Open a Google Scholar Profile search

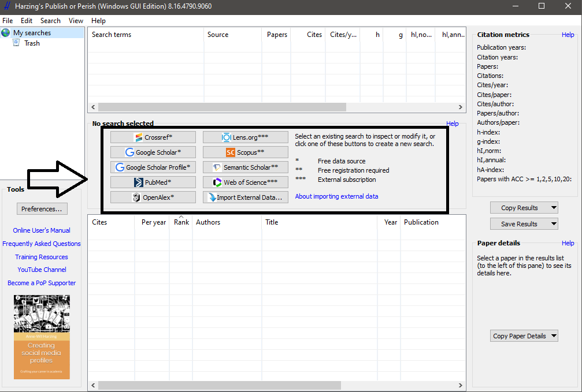(x=153, y=167)
